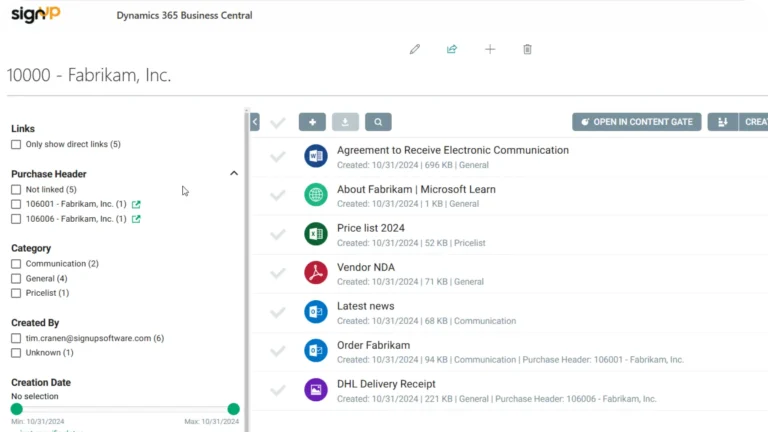
Task: Collapse the left filter panel
Action: [x=255, y=122]
